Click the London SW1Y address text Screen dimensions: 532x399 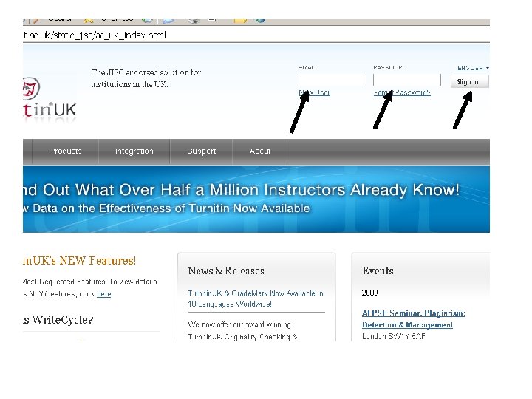pos(394,336)
